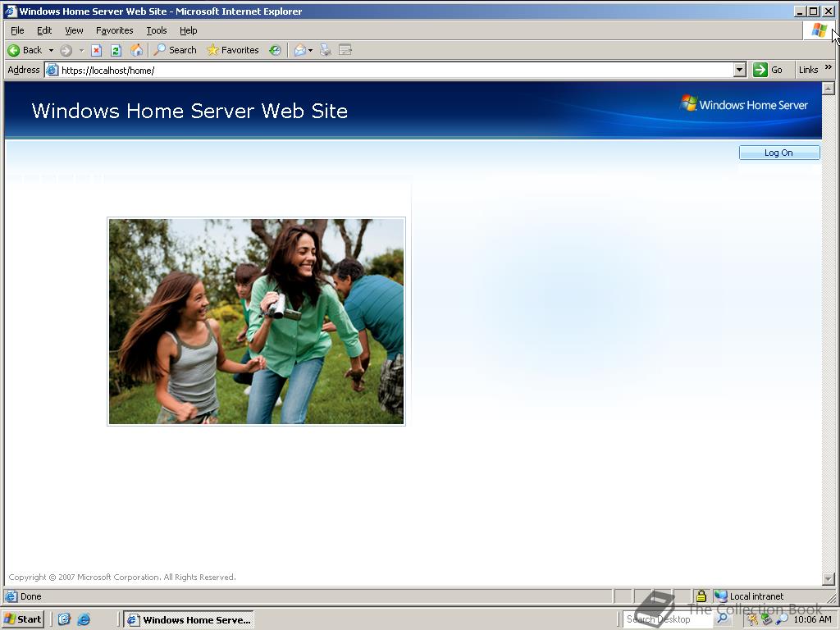The width and height of the screenshot is (840, 630).
Task: Click the Show Desktop quick launch icon
Action: [x=64, y=619]
